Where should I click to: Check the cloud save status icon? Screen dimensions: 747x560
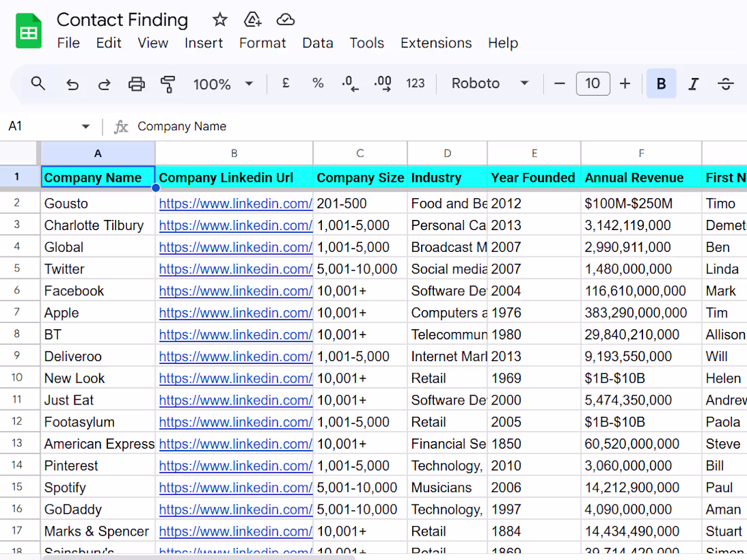[x=285, y=20]
